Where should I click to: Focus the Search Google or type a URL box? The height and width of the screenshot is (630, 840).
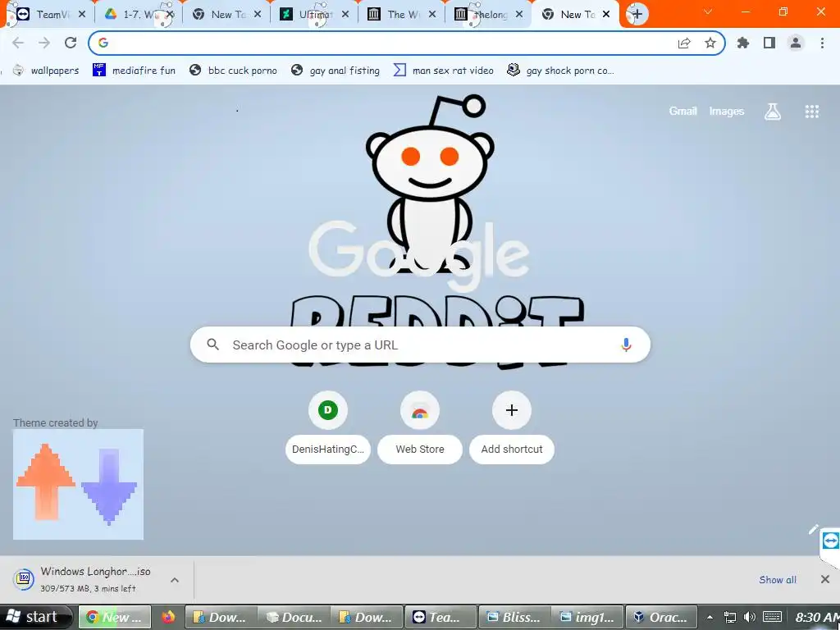tap(420, 345)
